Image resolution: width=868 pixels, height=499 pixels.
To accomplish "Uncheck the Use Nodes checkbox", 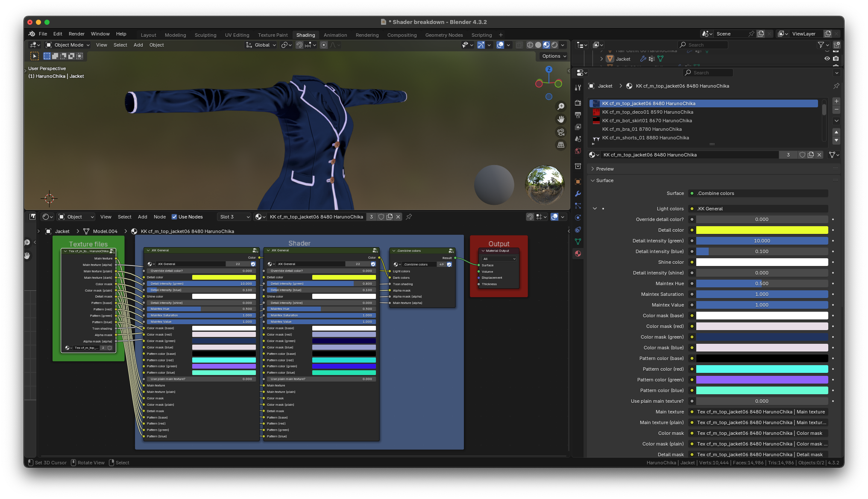I will pyautogui.click(x=174, y=217).
